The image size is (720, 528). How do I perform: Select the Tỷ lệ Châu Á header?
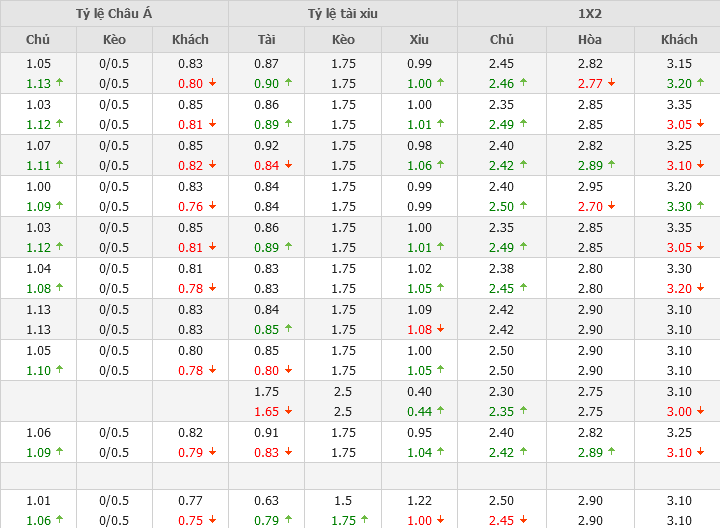pos(114,14)
